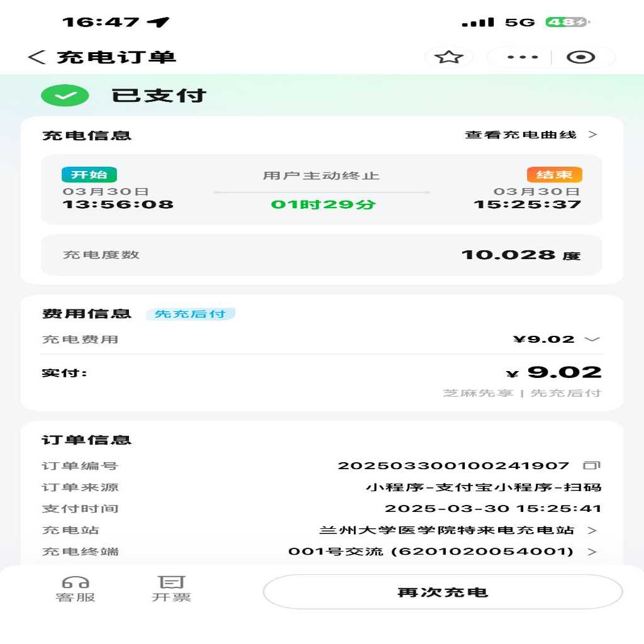Favorite the mini program with star icon

click(448, 57)
